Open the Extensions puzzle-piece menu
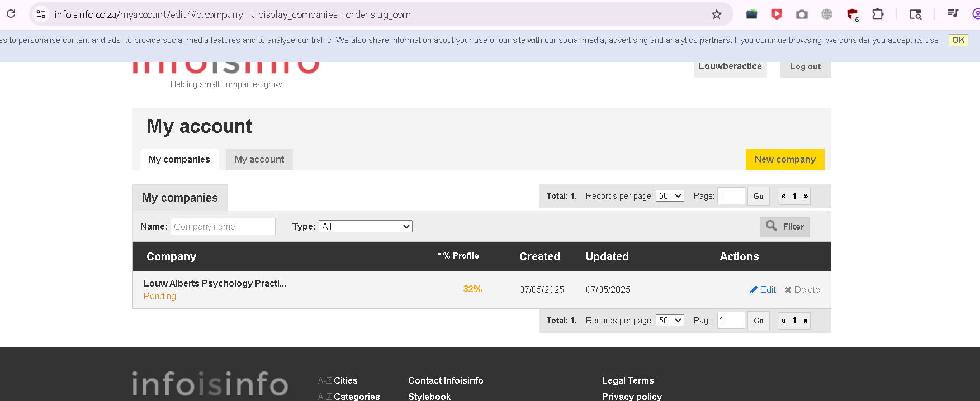This screenshot has width=980, height=401. (x=878, y=15)
